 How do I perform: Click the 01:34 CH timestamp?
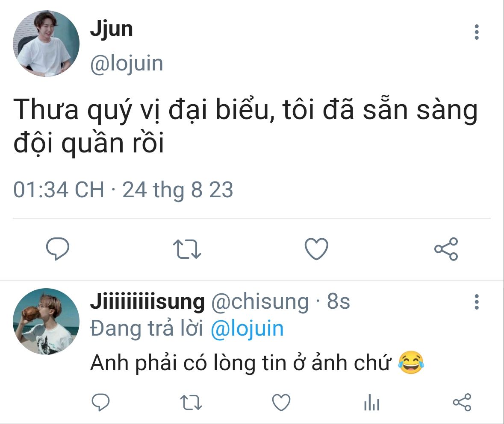click(59, 190)
